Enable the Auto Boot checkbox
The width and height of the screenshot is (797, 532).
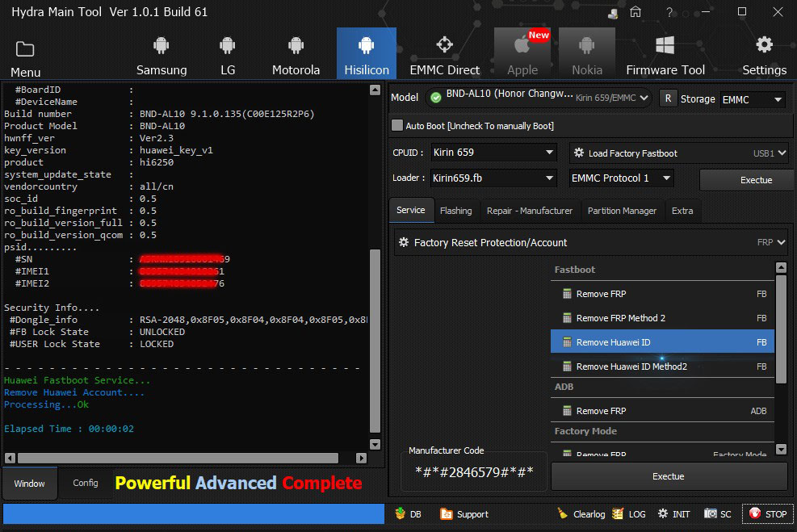click(397, 126)
